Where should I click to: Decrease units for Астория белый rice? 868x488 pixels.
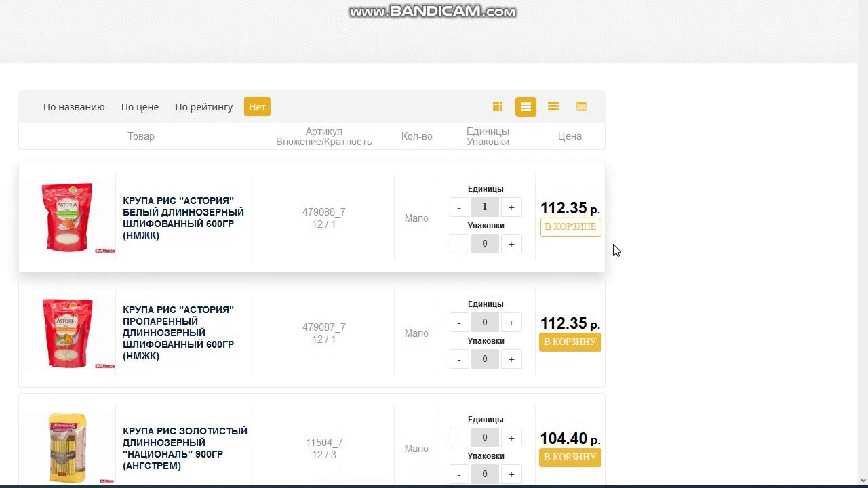click(459, 207)
